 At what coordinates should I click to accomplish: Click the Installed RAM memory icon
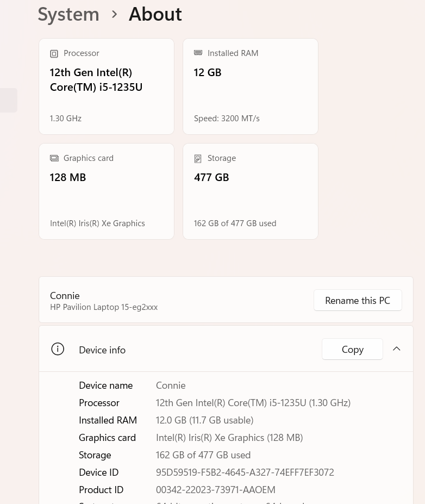(198, 53)
